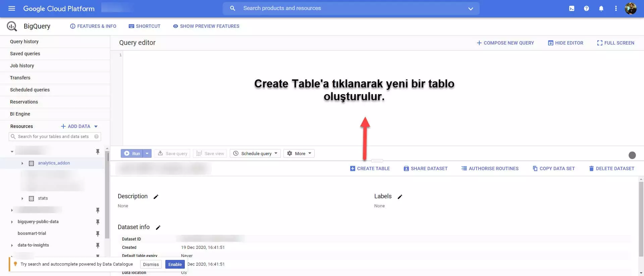Viewport: 644px width, 276px height.
Task: Open the Run options dropdown arrow
Action: pyautogui.click(x=147, y=153)
